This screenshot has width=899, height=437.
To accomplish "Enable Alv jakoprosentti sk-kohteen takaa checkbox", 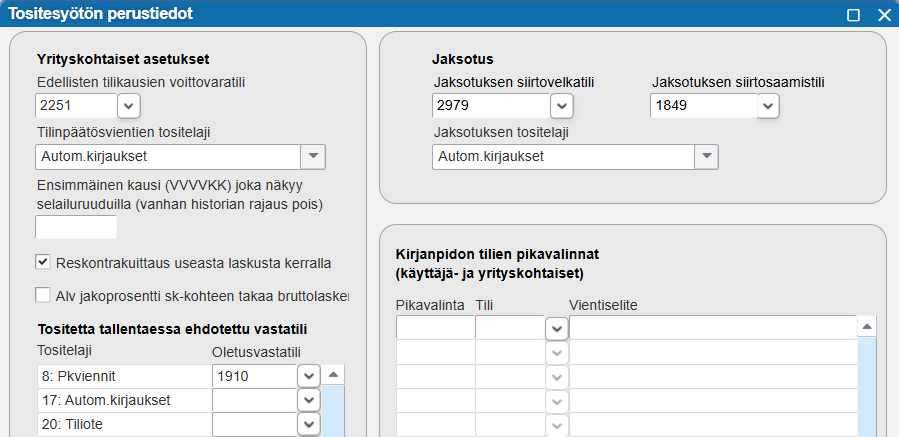I will (43, 295).
